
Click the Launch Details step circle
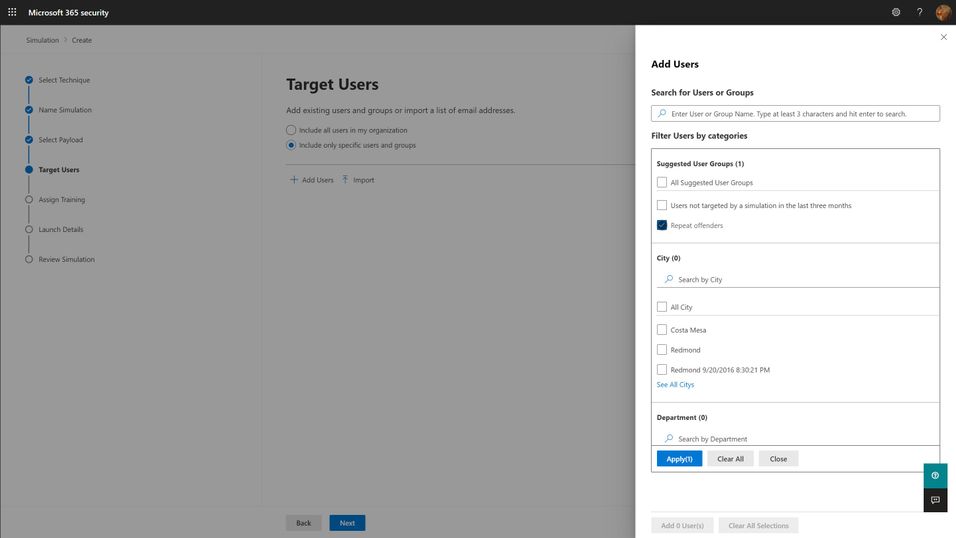pyautogui.click(x=29, y=229)
